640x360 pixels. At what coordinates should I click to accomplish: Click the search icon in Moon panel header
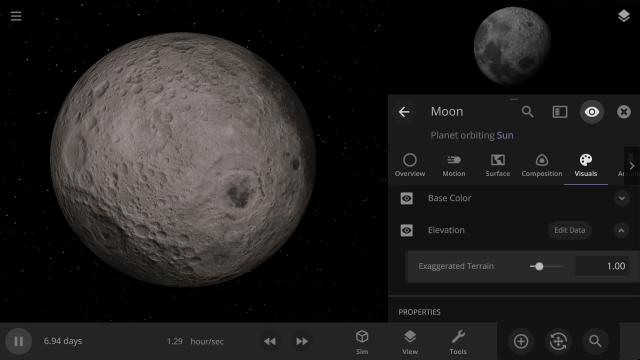tap(527, 112)
